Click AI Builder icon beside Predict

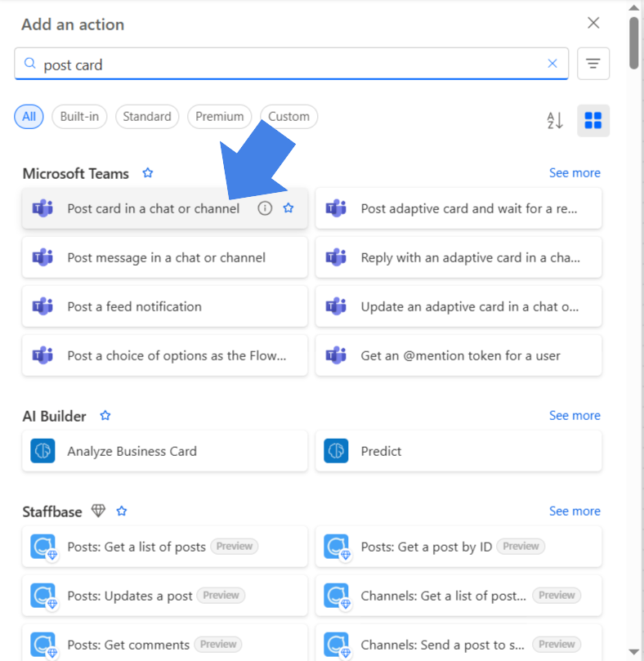click(x=336, y=451)
